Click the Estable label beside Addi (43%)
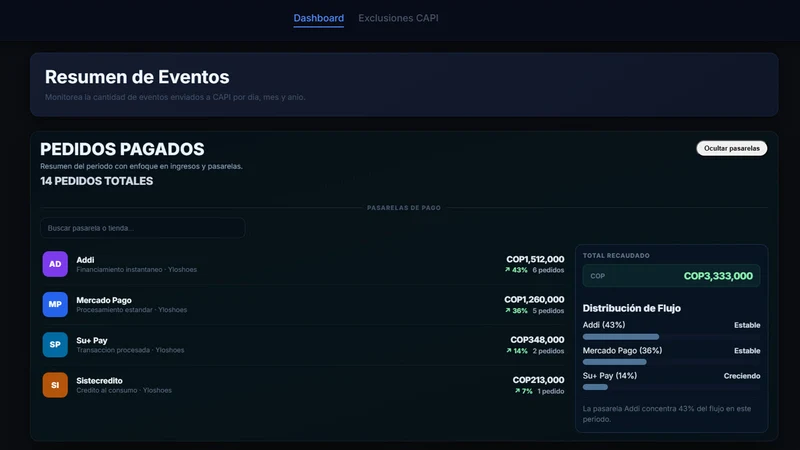This screenshot has height=450, width=800. [x=747, y=325]
